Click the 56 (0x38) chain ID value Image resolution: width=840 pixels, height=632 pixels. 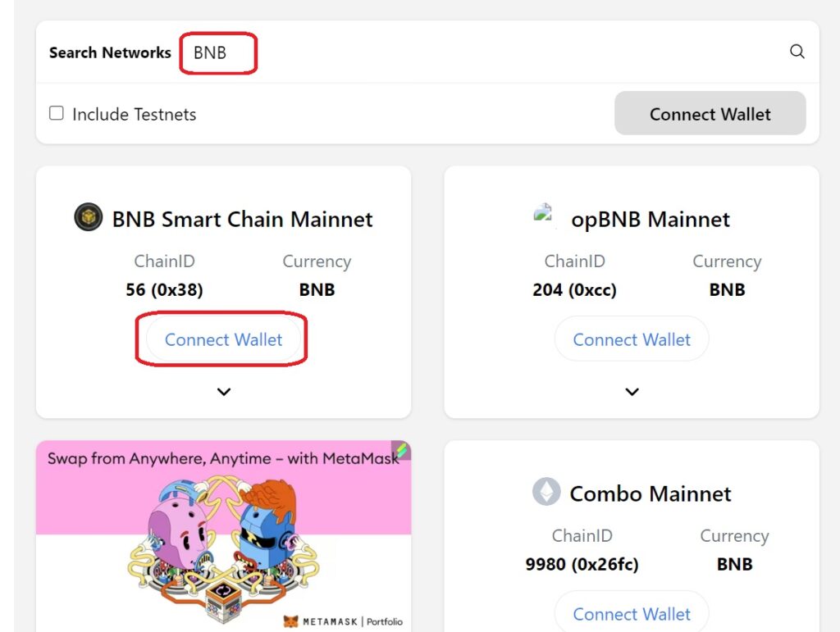coord(164,289)
